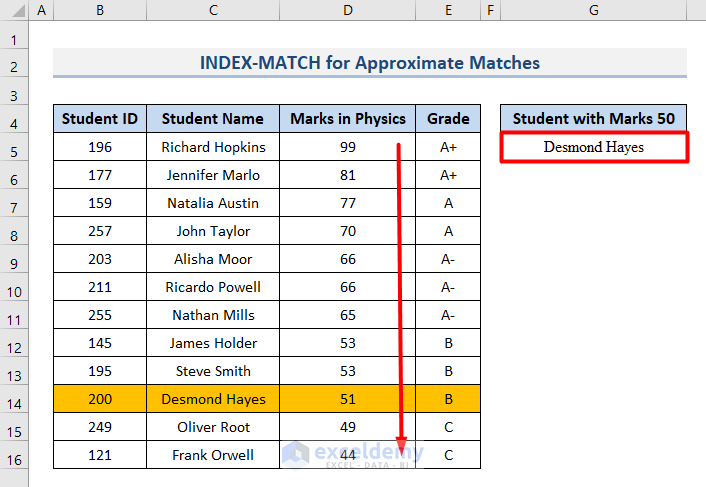Select column D header
The height and width of the screenshot is (487, 706).
348,10
